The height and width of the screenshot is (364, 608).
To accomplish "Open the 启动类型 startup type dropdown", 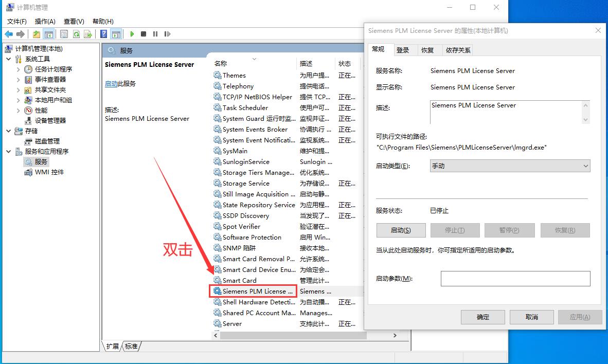I will click(x=510, y=166).
